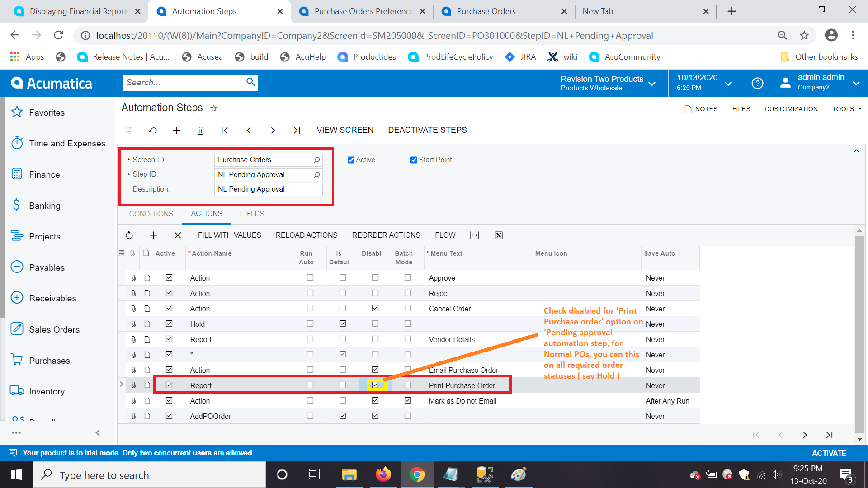868x488 pixels.
Task: Open Screen ID lookup magnifier
Action: click(317, 160)
